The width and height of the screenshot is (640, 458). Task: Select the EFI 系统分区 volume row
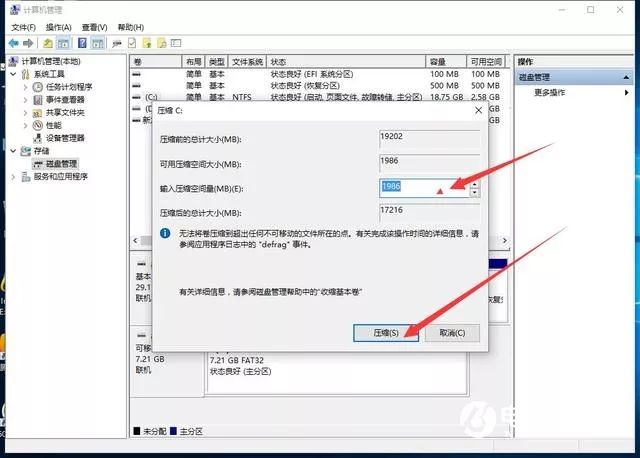(x=318, y=74)
